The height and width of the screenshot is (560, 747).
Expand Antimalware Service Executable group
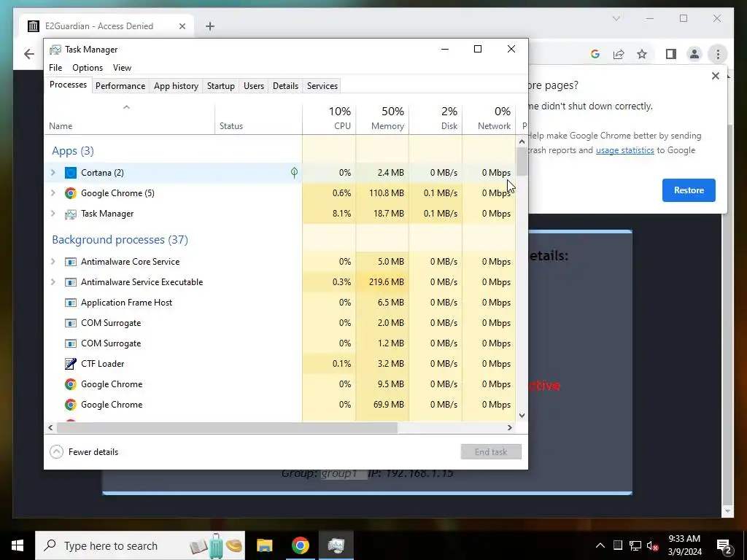pos(53,282)
